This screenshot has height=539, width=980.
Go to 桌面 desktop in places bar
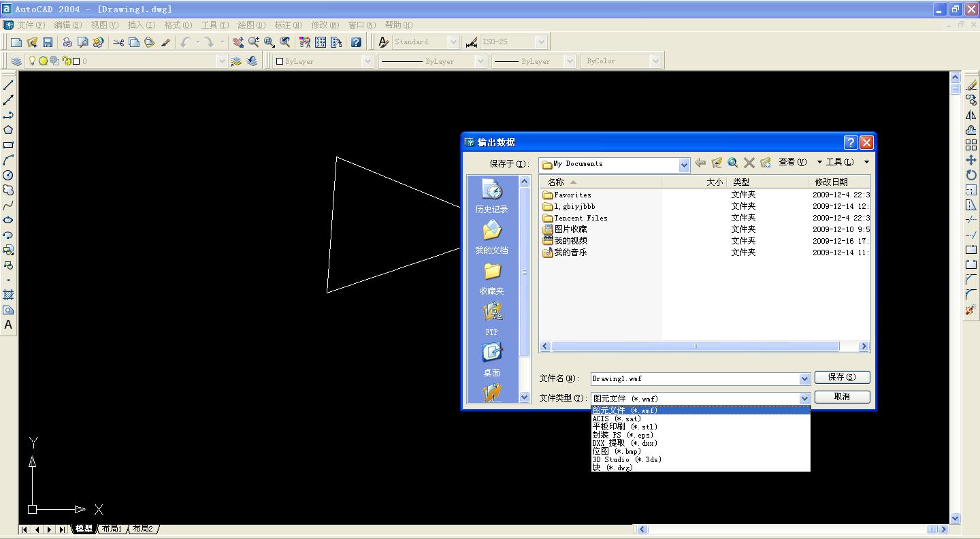click(491, 359)
